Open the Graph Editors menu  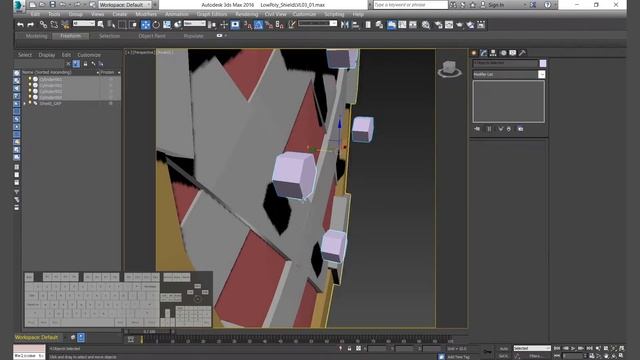(211, 14)
